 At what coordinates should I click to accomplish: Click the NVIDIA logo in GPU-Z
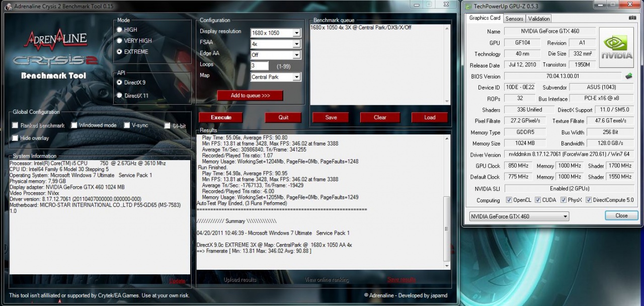point(617,47)
